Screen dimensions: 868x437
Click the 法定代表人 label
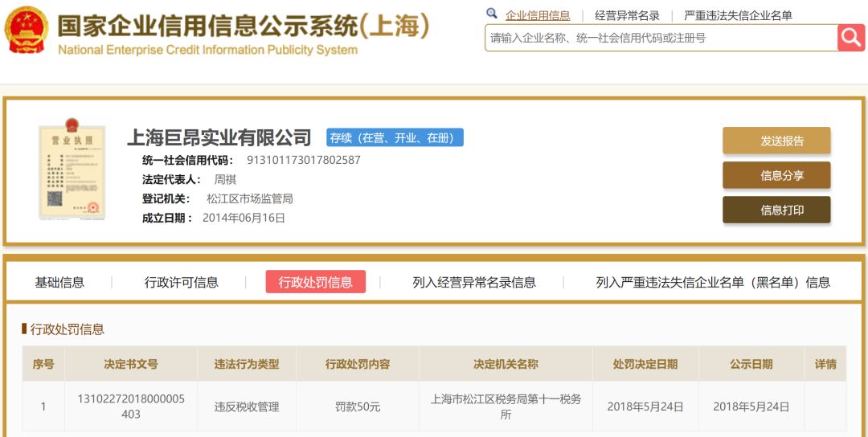click(170, 179)
